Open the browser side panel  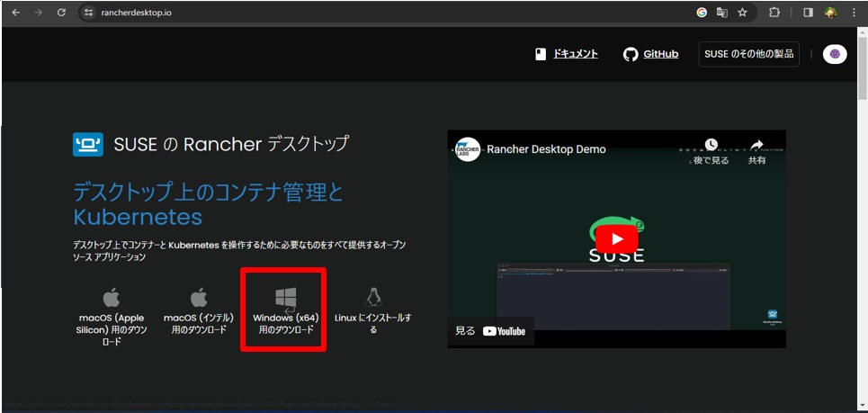point(807,13)
